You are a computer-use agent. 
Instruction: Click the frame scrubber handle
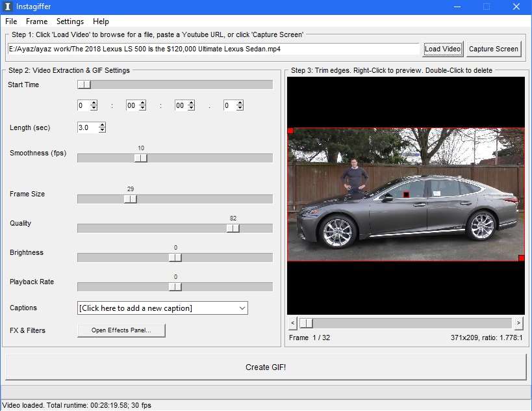coord(306,323)
